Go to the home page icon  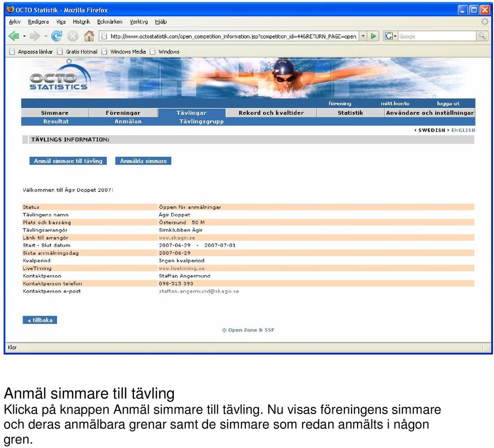(x=89, y=36)
